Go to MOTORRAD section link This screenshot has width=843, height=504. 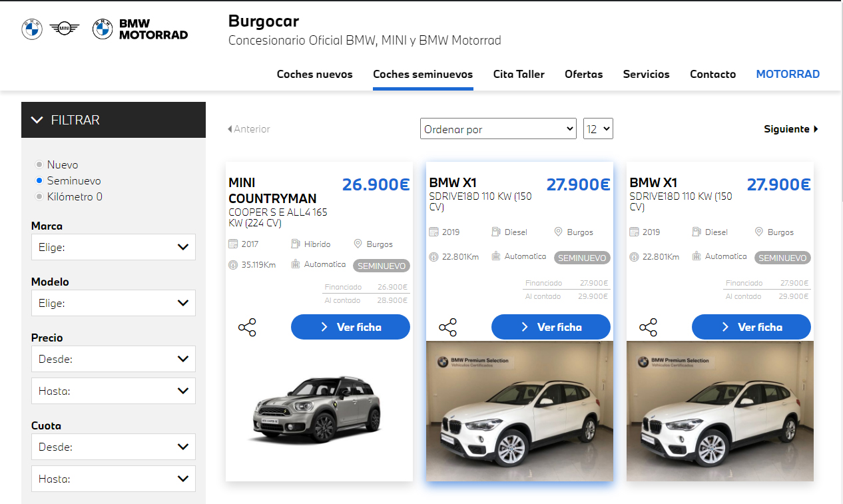point(788,75)
